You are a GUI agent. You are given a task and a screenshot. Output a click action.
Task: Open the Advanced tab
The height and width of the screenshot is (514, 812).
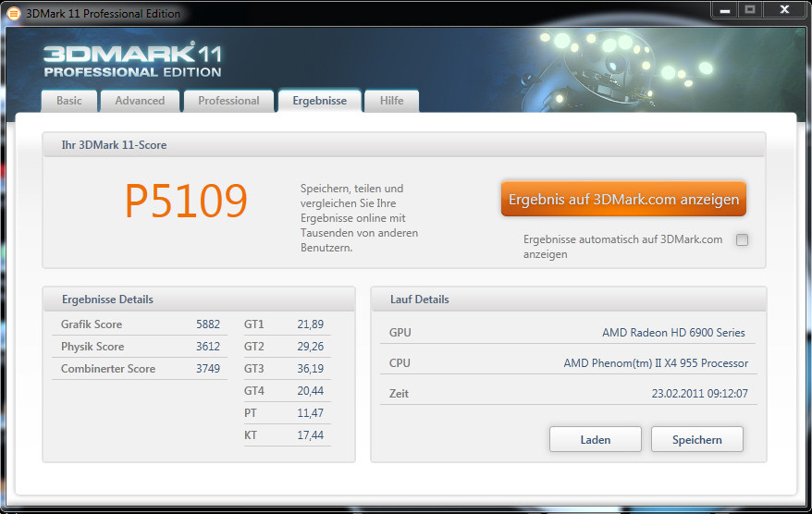[140, 101]
